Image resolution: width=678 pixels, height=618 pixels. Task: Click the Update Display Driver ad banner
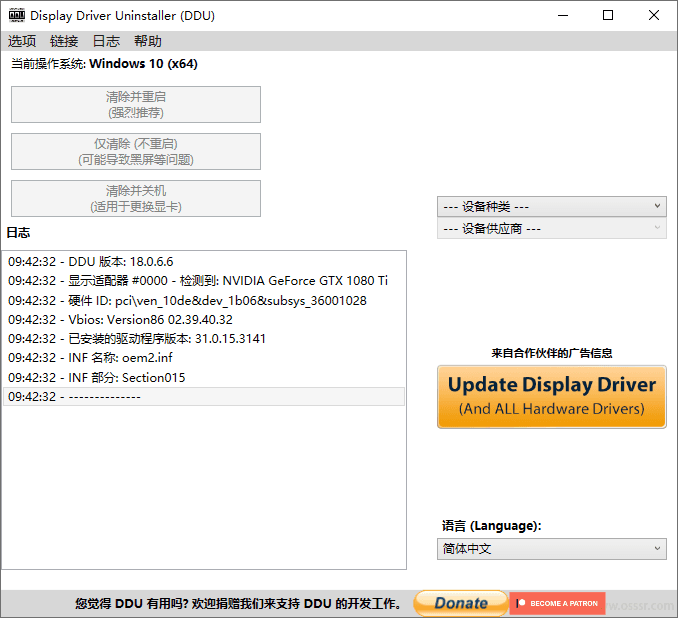[551, 396]
